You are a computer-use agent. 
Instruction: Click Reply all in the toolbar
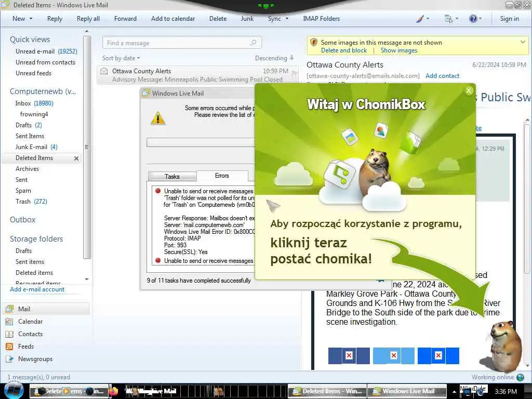point(88,19)
